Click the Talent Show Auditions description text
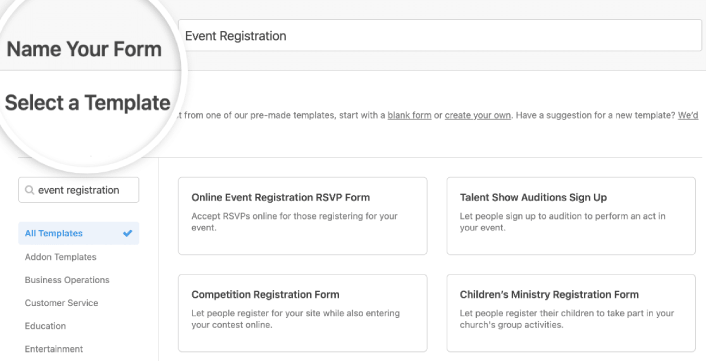The image size is (706, 361). tap(562, 222)
